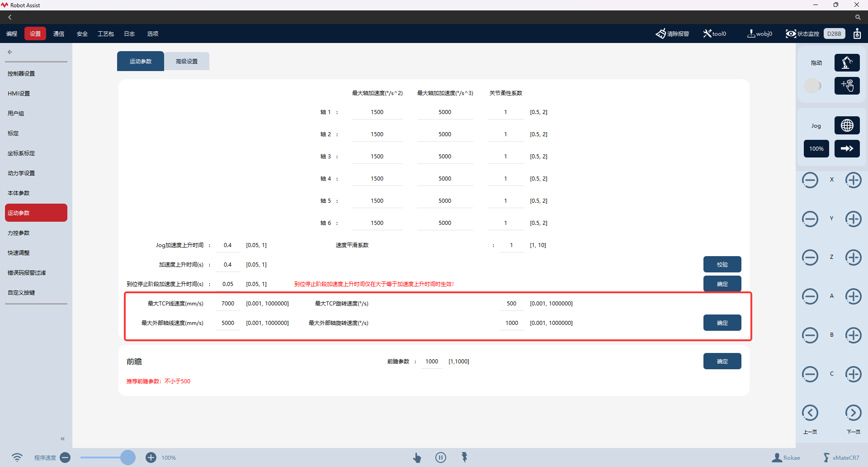Image resolution: width=868 pixels, height=467 pixels.
Task: Open the 安全 menu
Action: click(x=82, y=34)
